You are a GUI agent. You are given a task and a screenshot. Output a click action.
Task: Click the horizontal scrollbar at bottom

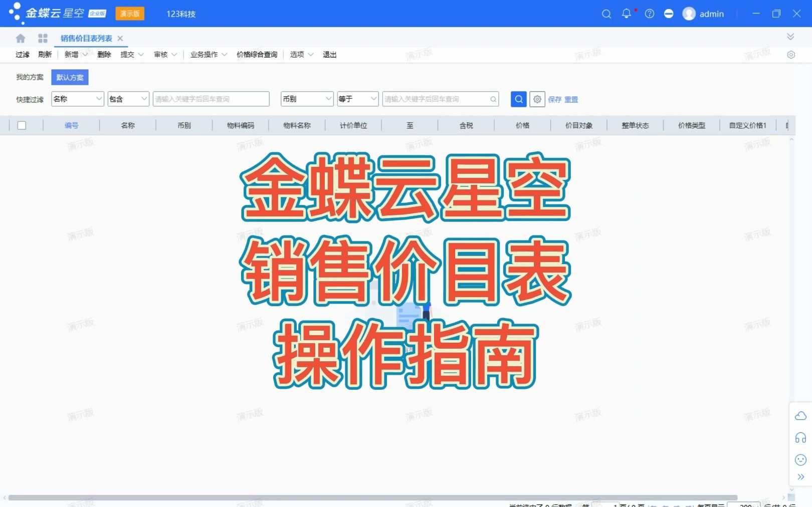(373, 497)
